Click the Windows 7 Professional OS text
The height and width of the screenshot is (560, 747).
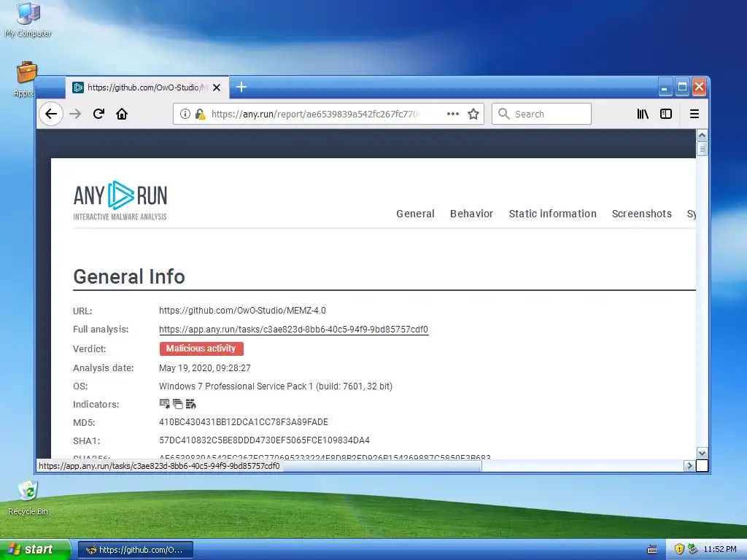tap(276, 386)
